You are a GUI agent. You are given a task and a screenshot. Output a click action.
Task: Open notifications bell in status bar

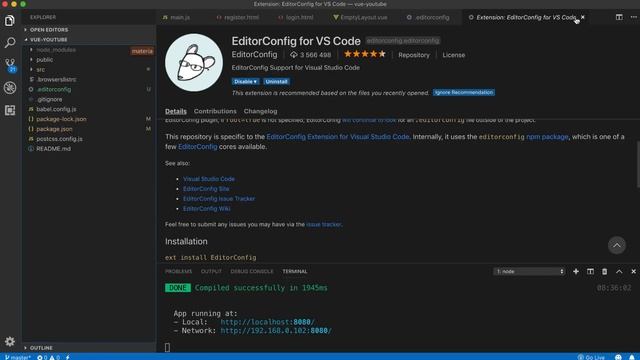(632, 357)
